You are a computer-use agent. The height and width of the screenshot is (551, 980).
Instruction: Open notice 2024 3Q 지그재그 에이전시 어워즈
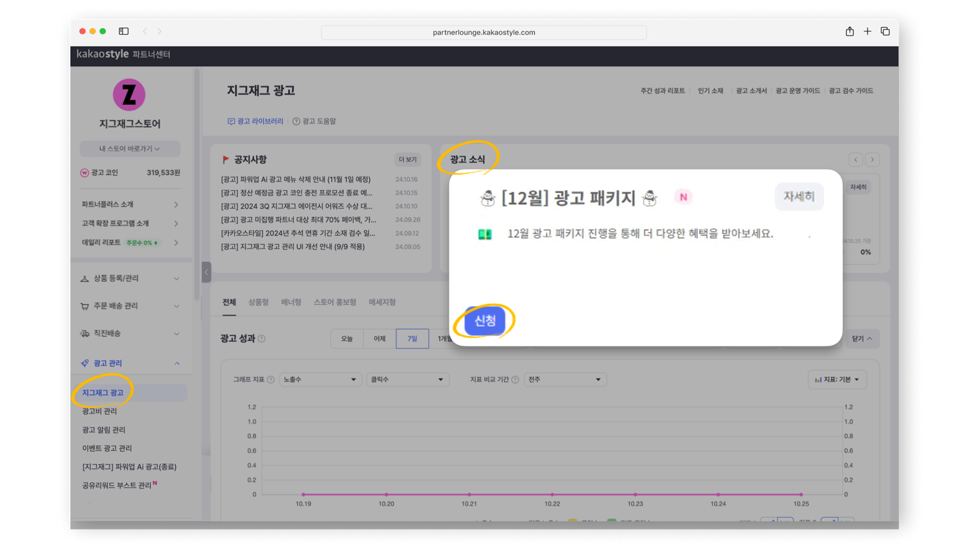click(297, 206)
